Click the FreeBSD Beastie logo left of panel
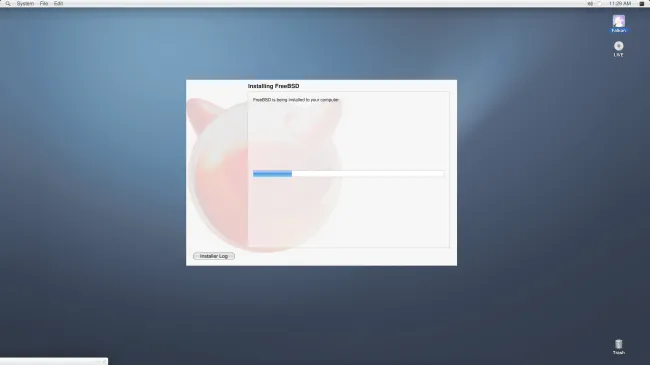 click(x=217, y=174)
